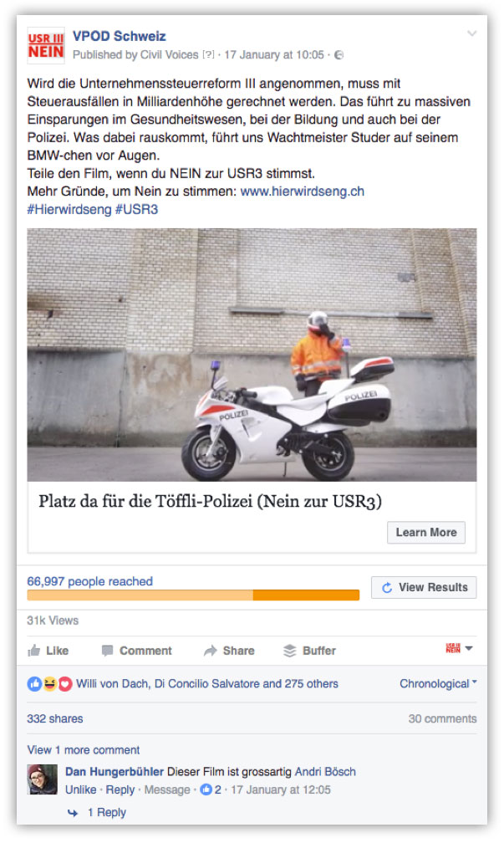Open the www.hierwirdseng.ch link
Image resolution: width=504 pixels, height=843 pixels.
coord(302,192)
